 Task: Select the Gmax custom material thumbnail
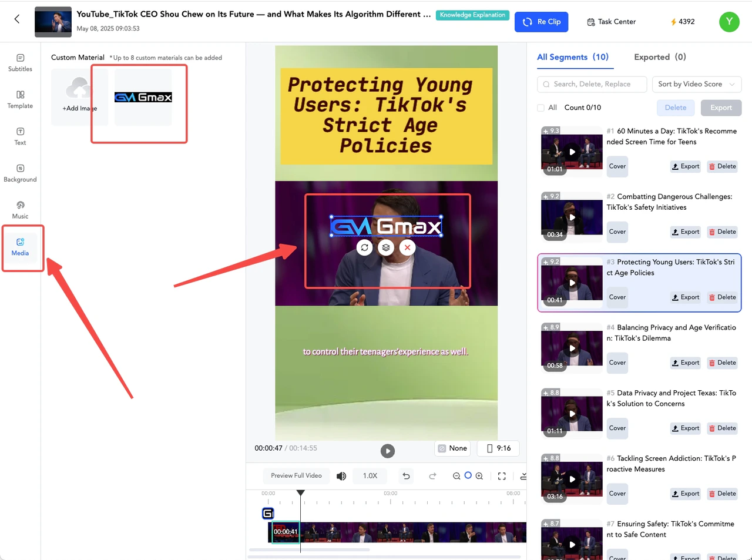pos(143,97)
